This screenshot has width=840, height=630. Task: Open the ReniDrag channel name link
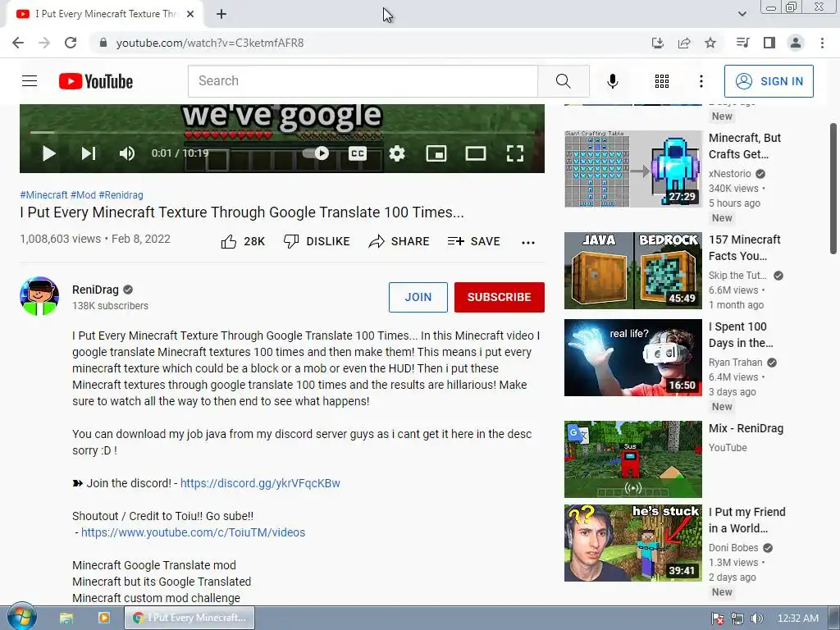(95, 290)
